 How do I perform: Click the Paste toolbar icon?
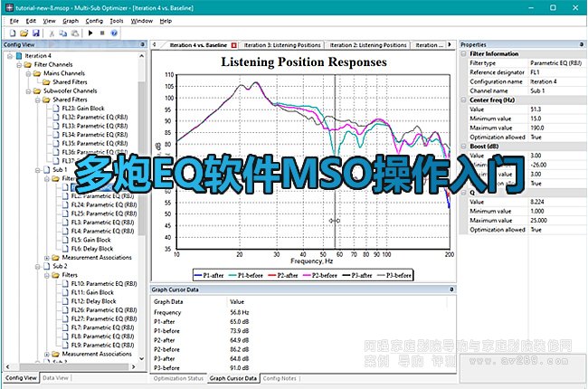tap(75, 33)
